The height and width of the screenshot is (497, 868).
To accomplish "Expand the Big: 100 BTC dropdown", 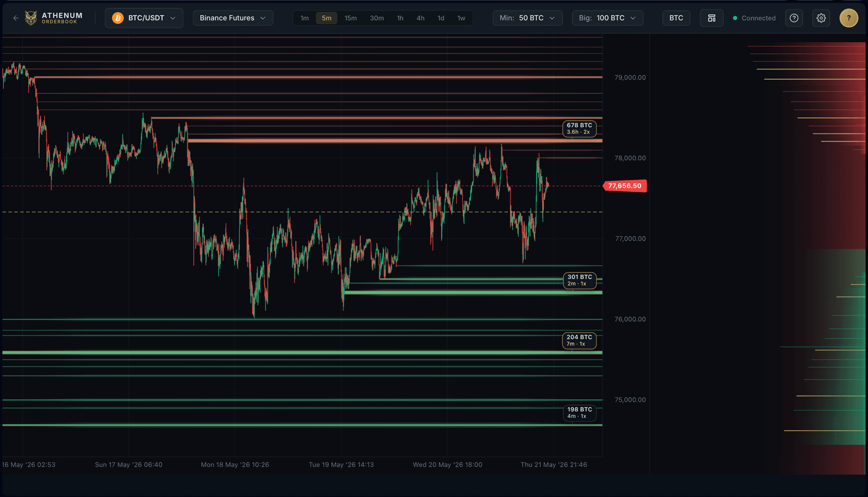I will coord(608,18).
